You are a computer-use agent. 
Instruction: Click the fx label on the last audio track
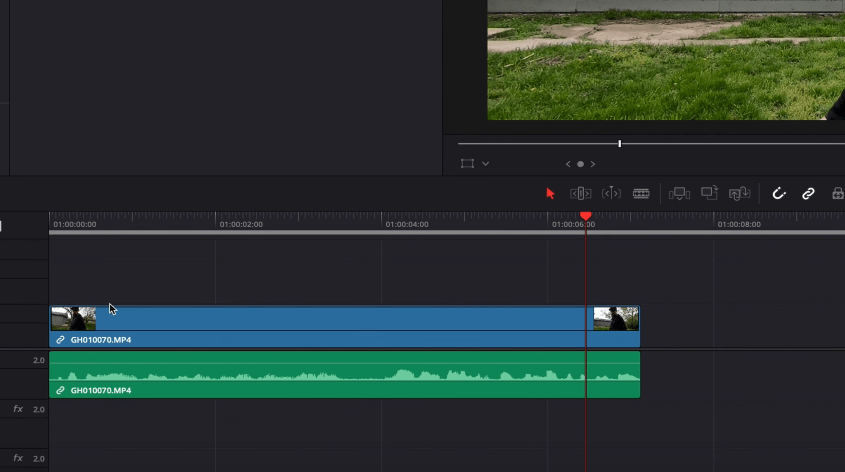[x=18, y=458]
